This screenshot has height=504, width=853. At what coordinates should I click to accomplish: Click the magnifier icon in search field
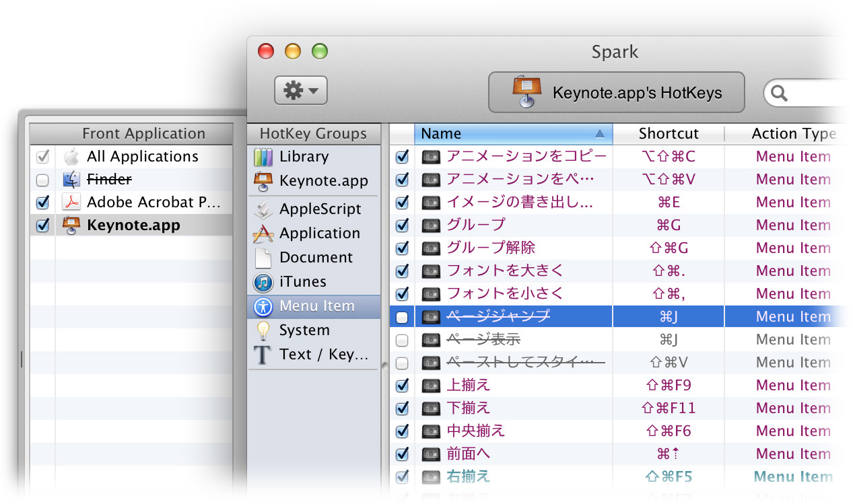point(780,93)
